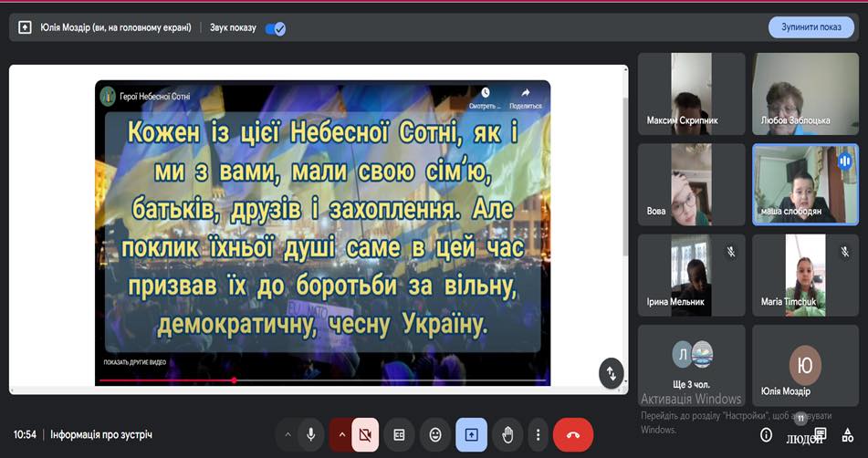The width and height of the screenshot is (868, 458).
Task: Mute the microphone
Action: 310,435
